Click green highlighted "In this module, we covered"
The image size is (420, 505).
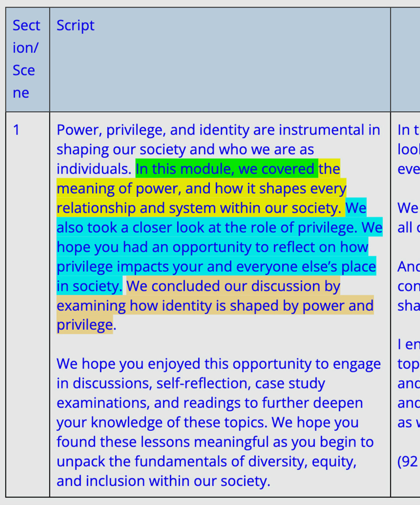pos(226,169)
